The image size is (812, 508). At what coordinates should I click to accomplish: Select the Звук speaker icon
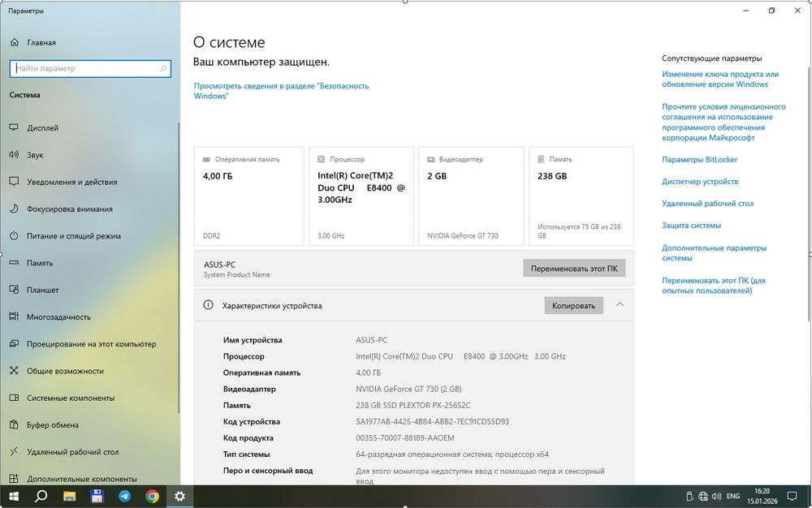(14, 155)
